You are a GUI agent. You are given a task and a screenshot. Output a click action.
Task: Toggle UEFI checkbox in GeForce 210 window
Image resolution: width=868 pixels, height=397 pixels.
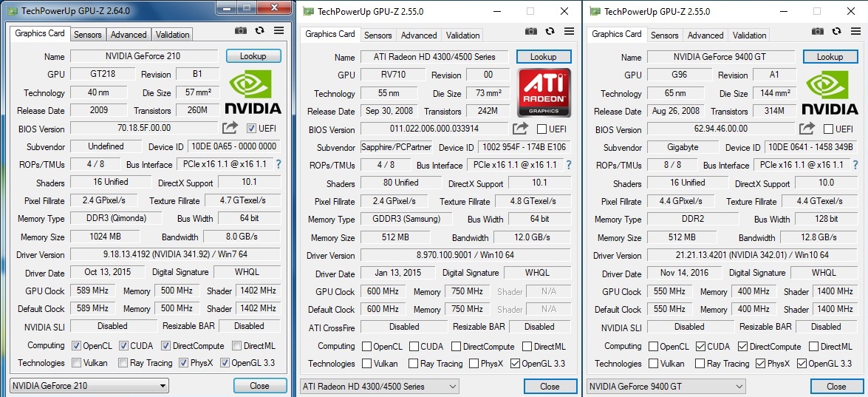(251, 129)
